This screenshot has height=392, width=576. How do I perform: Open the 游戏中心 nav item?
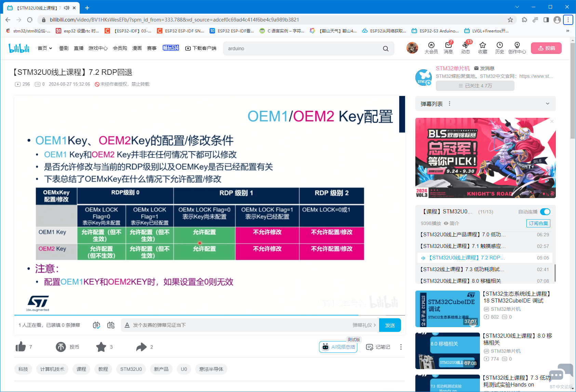tap(98, 48)
